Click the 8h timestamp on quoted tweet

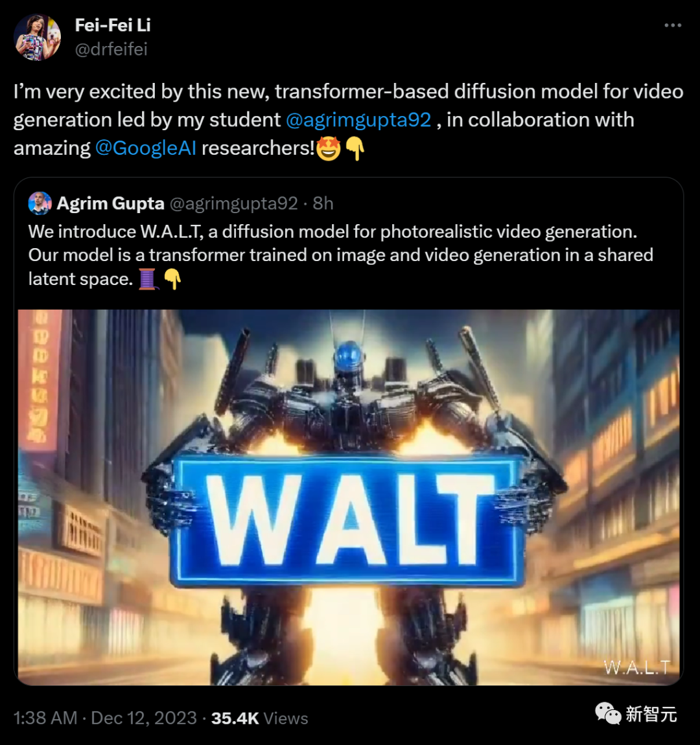(x=323, y=203)
